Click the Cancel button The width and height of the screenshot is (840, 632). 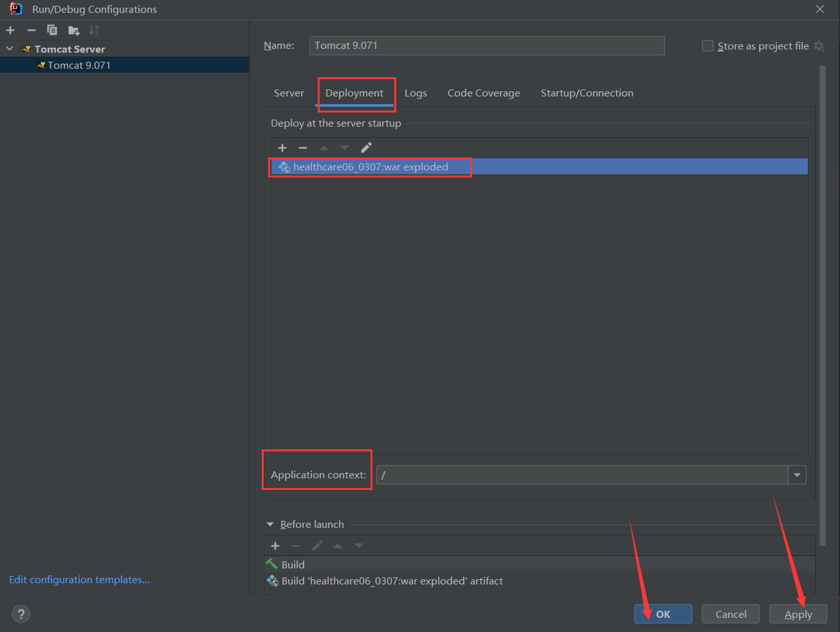731,614
